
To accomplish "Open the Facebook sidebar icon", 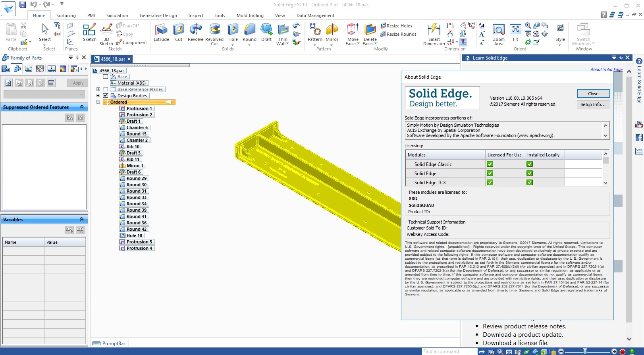I will 639,137.
